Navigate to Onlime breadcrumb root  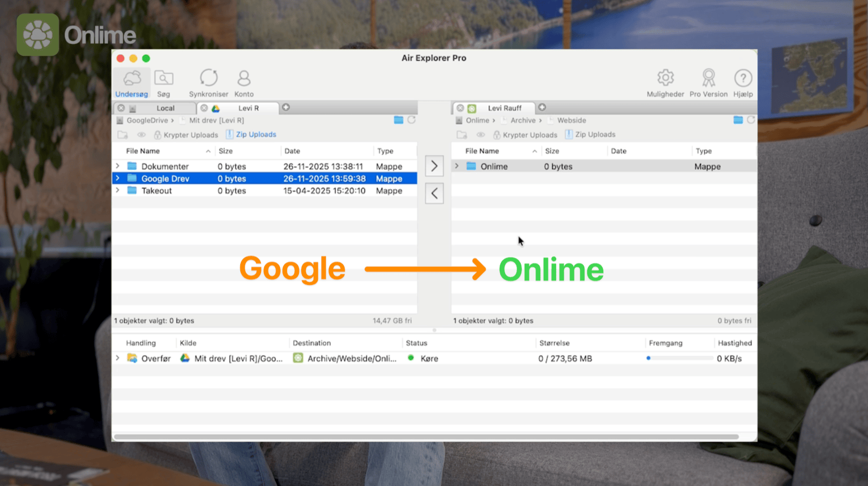pyautogui.click(x=477, y=120)
